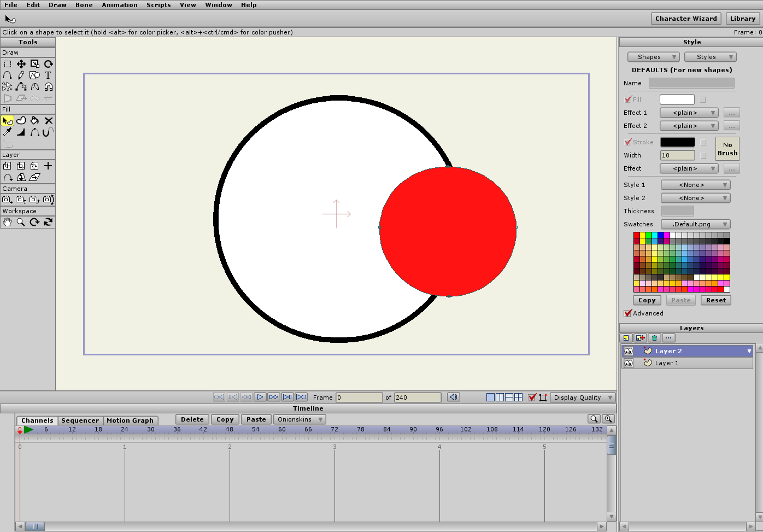Select the Select Points dashed rectangle tool
The width and height of the screenshot is (763, 532).
pyautogui.click(x=8, y=64)
